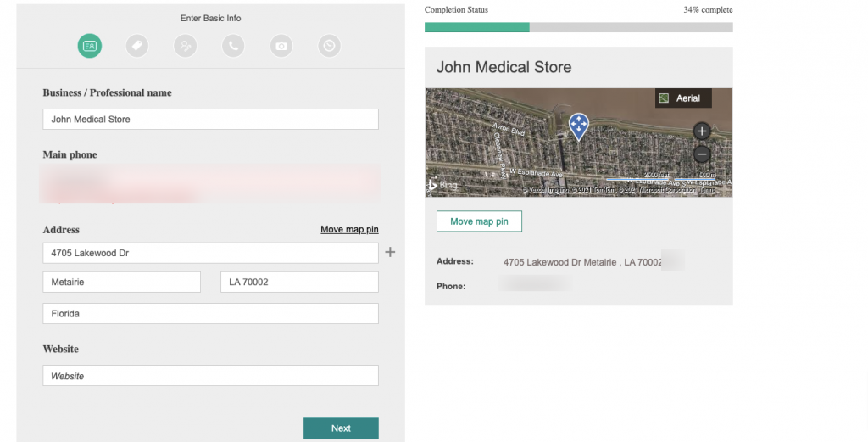The image size is (868, 442).
Task: Click the Enter Basic Info heading
Action: tap(210, 19)
